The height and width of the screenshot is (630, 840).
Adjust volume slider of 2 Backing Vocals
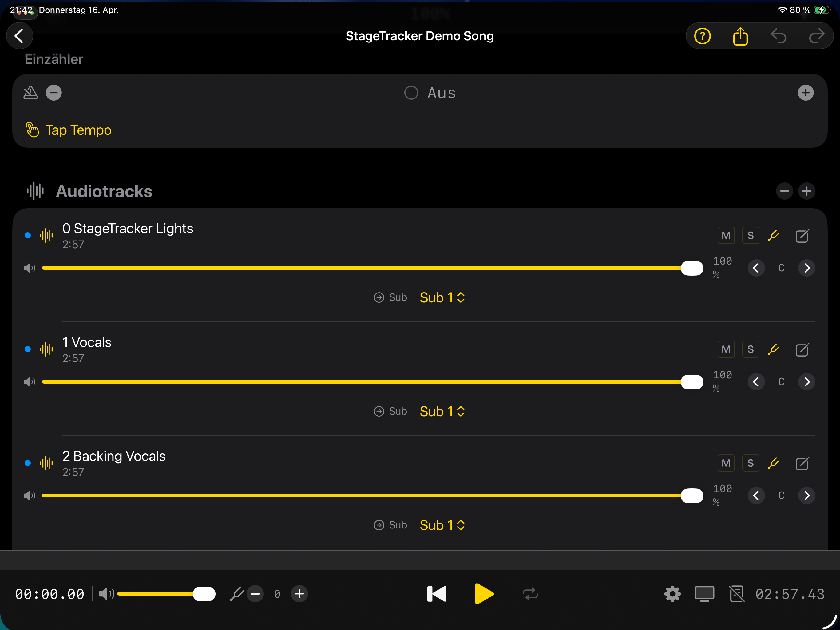tap(372, 496)
